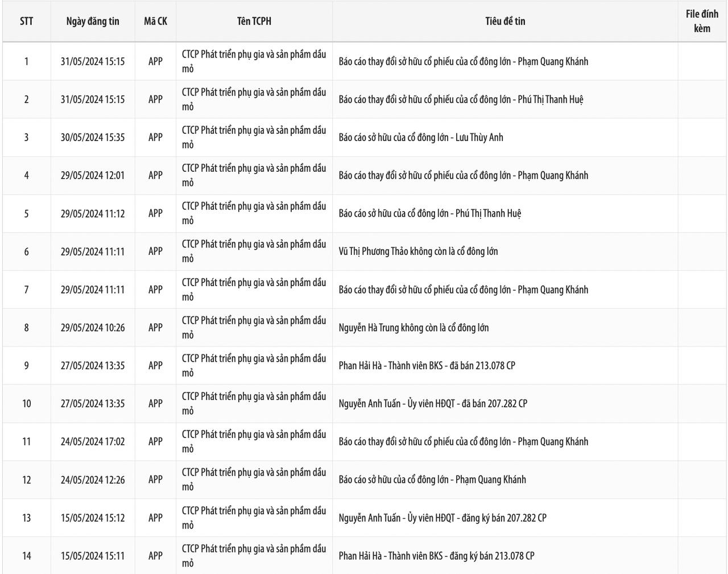The image size is (728, 574).
Task: Open Nguyễn Hà Trung shareholder notice
Action: (x=413, y=328)
